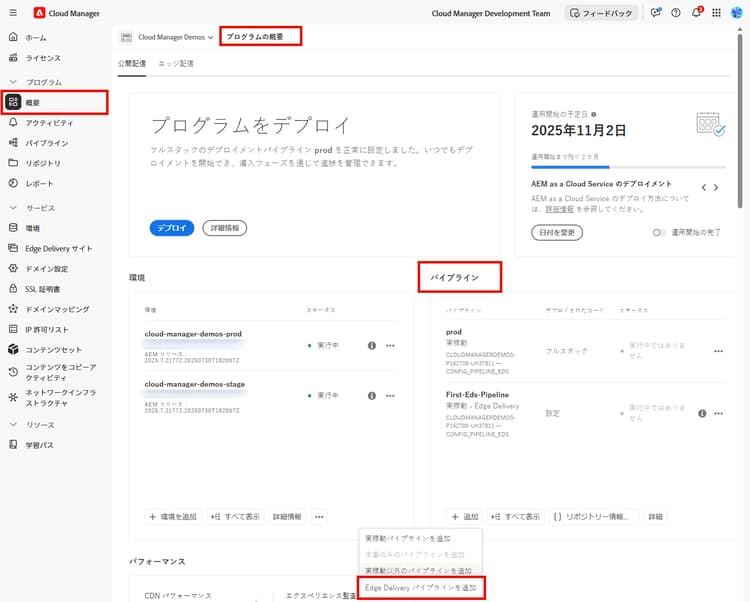
Task: Go to the previous tip arrow
Action: pos(704,187)
